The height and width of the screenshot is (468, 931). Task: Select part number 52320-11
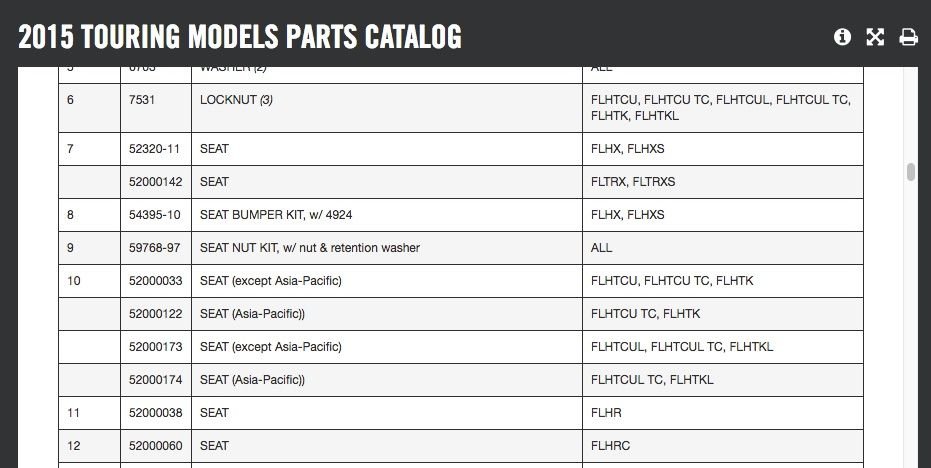(x=151, y=149)
